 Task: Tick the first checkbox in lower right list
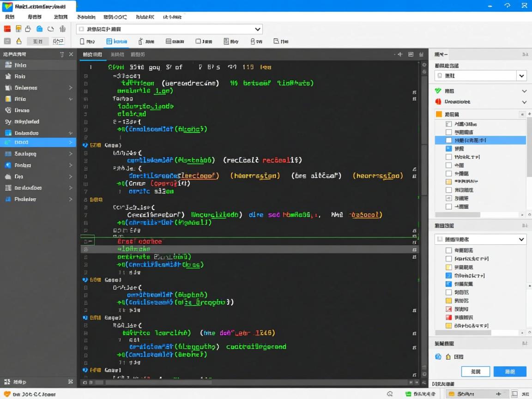[448, 250]
